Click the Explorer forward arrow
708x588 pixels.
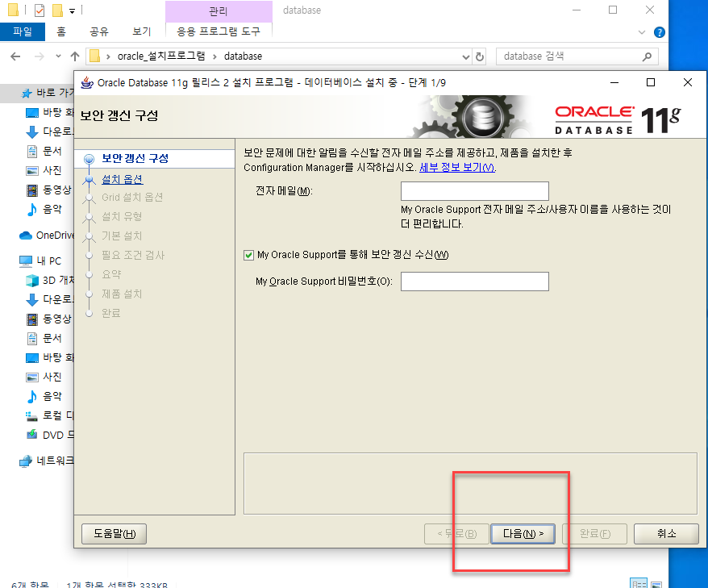[x=40, y=56]
